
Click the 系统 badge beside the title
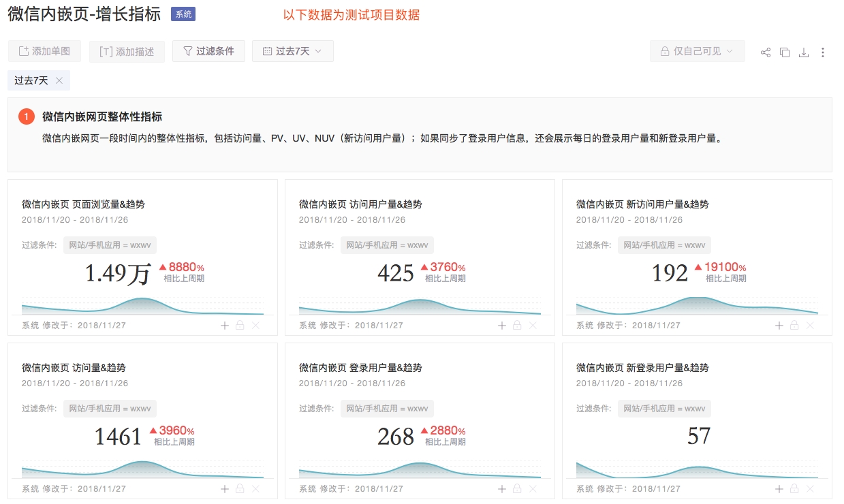[183, 14]
